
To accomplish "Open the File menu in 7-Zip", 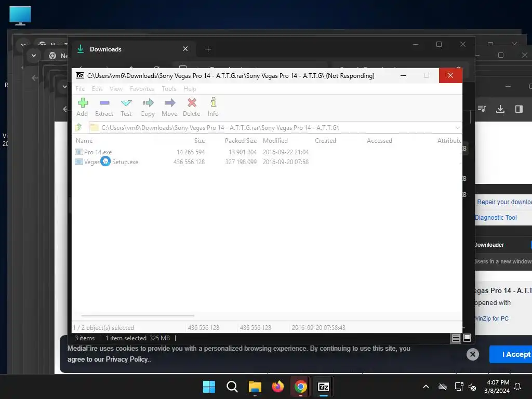I will point(80,88).
